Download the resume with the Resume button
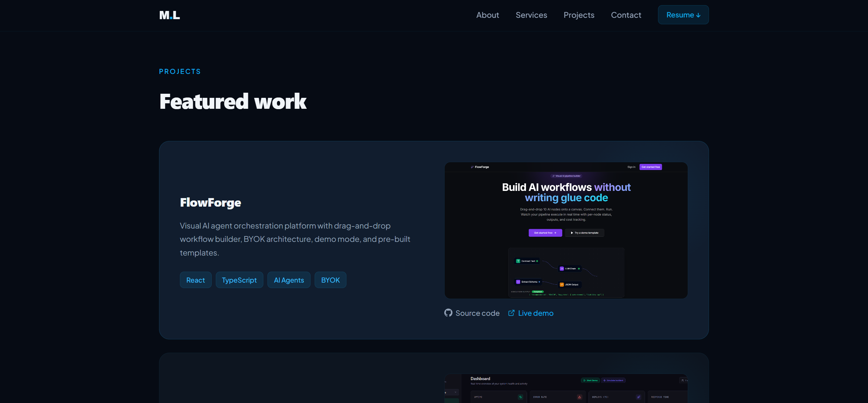Viewport: 868px width, 403px height. click(683, 15)
